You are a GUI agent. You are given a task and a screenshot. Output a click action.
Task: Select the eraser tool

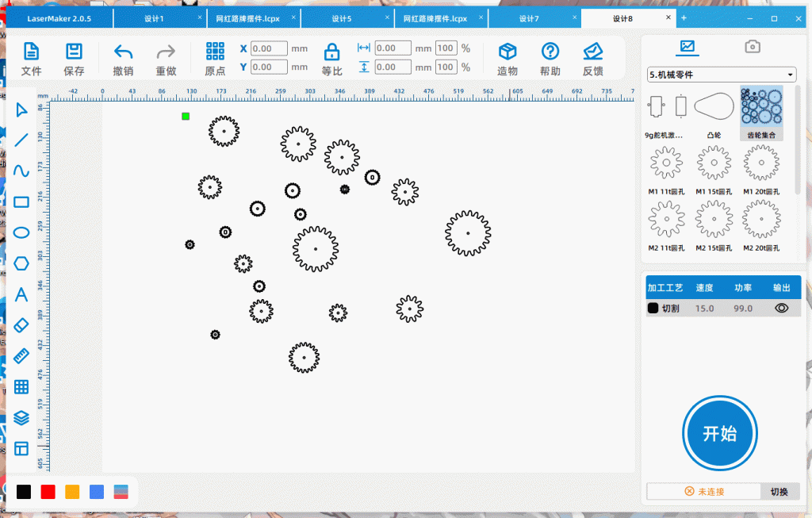tap(21, 325)
